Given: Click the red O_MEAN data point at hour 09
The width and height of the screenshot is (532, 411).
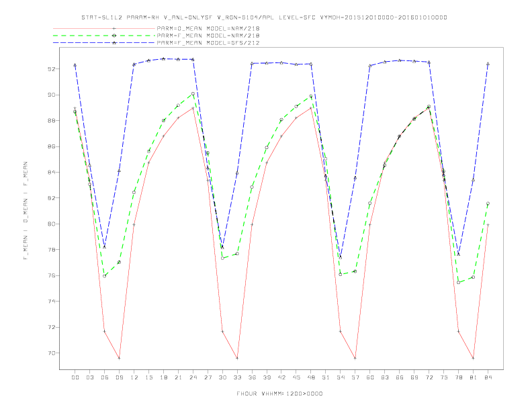Looking at the screenshot, I should point(119,358).
